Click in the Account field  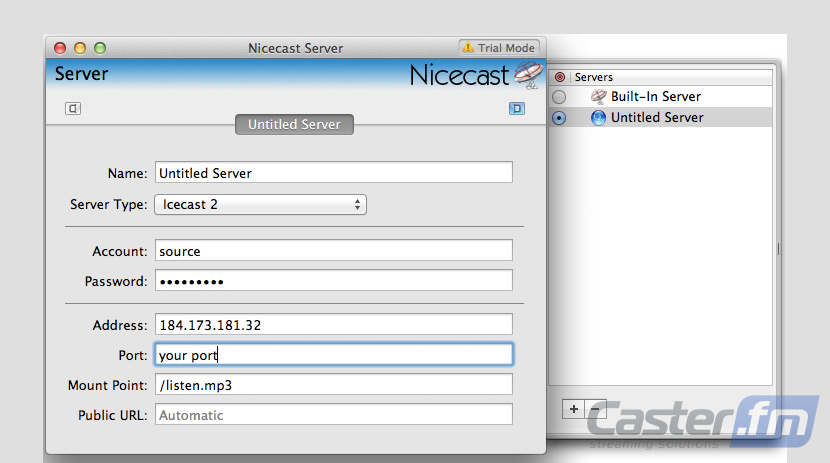tap(333, 250)
